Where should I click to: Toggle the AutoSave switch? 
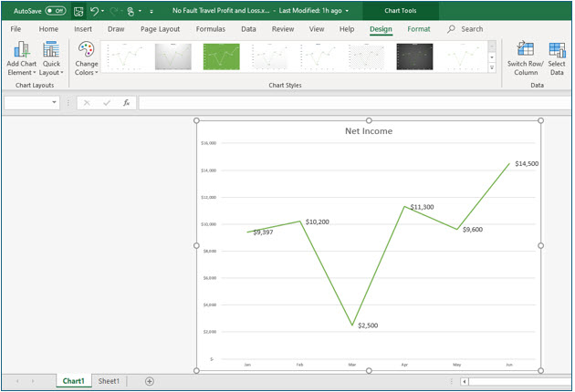click(x=56, y=11)
